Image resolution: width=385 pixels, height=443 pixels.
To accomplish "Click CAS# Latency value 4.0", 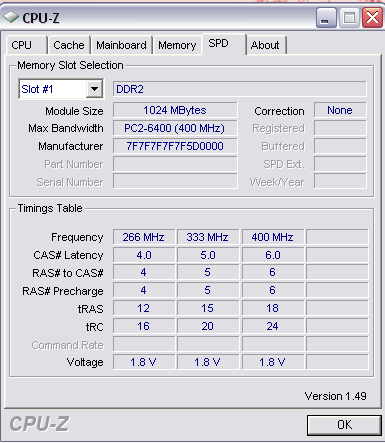I will [x=144, y=255].
